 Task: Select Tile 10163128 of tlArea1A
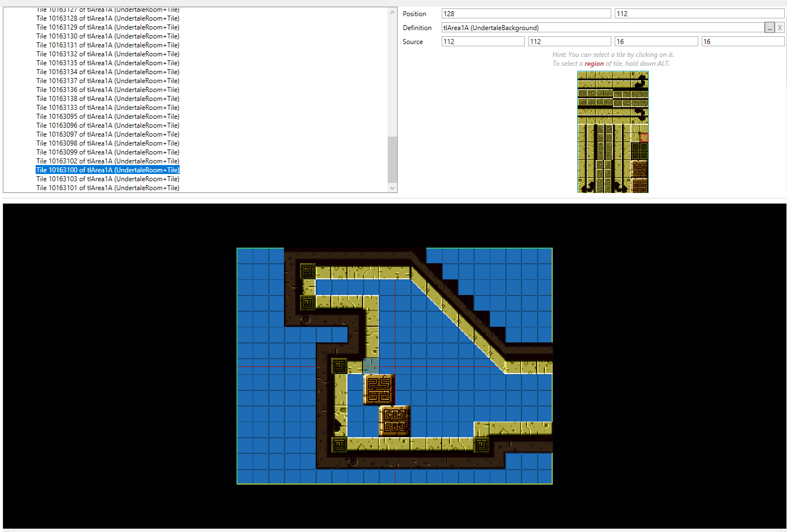[x=108, y=18]
